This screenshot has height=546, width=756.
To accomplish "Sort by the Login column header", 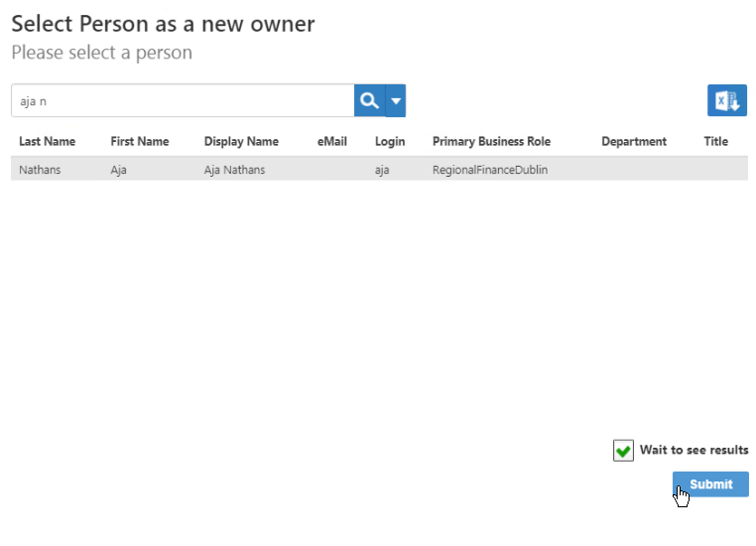I will [390, 142].
